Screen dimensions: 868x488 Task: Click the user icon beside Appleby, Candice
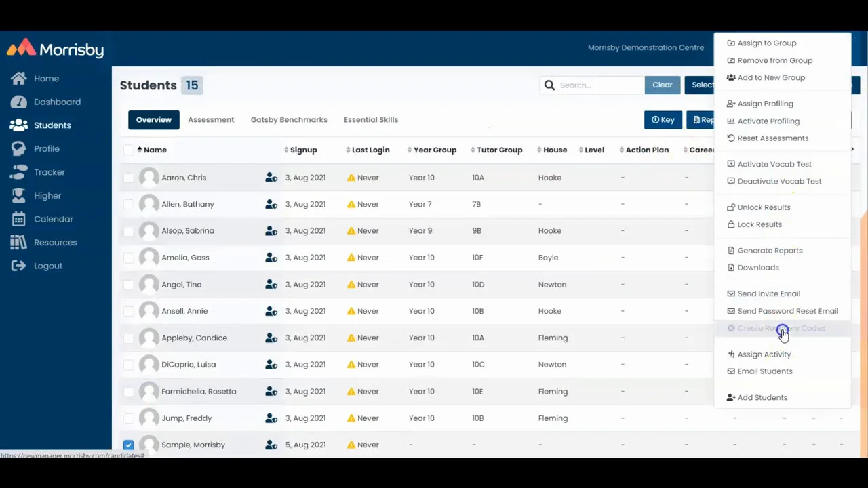click(x=271, y=338)
